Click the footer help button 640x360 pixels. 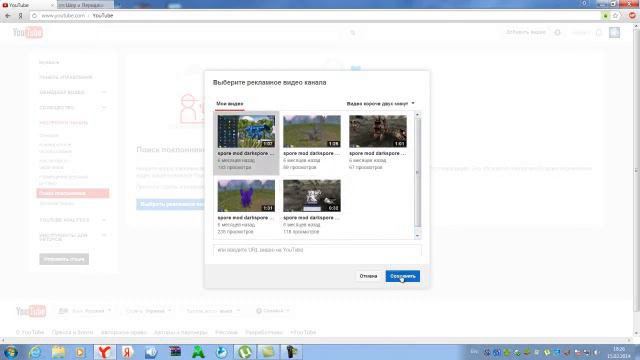pyautogui.click(x=272, y=311)
